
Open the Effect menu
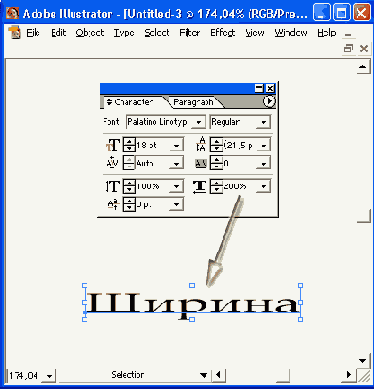pyautogui.click(x=223, y=32)
